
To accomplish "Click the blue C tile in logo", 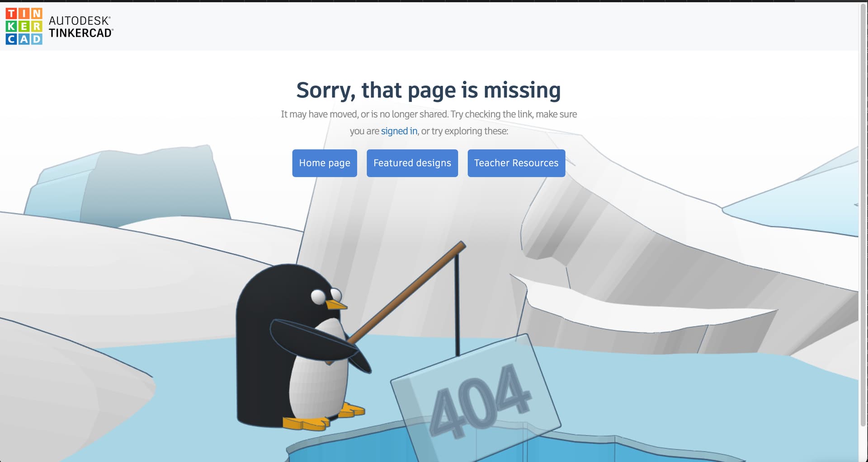I will click(x=11, y=39).
